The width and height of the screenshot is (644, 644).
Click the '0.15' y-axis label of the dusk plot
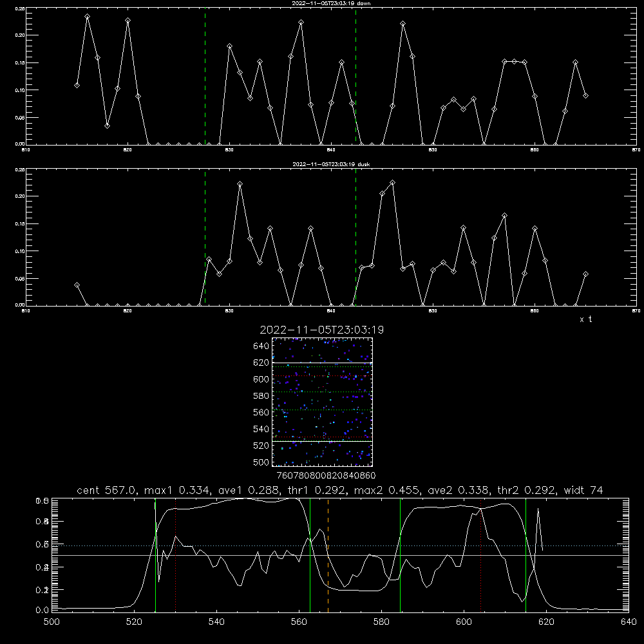[20, 224]
